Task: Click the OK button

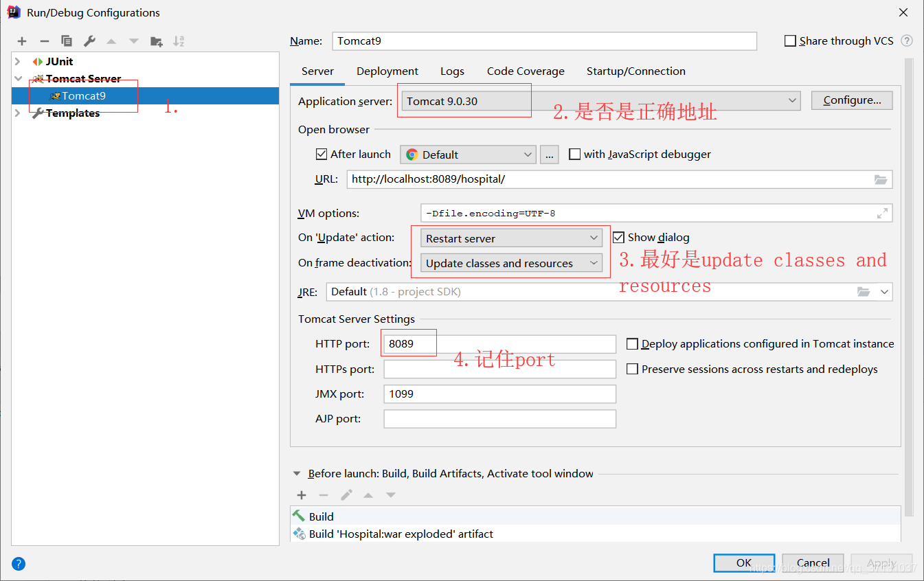Action: click(744, 563)
